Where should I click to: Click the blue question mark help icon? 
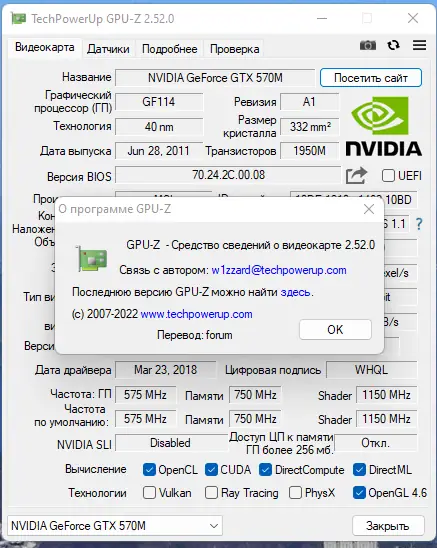pyautogui.click(x=419, y=224)
